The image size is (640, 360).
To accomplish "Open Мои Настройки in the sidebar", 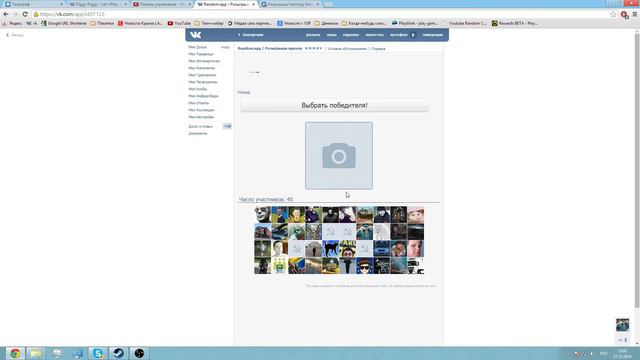I will pos(201,117).
